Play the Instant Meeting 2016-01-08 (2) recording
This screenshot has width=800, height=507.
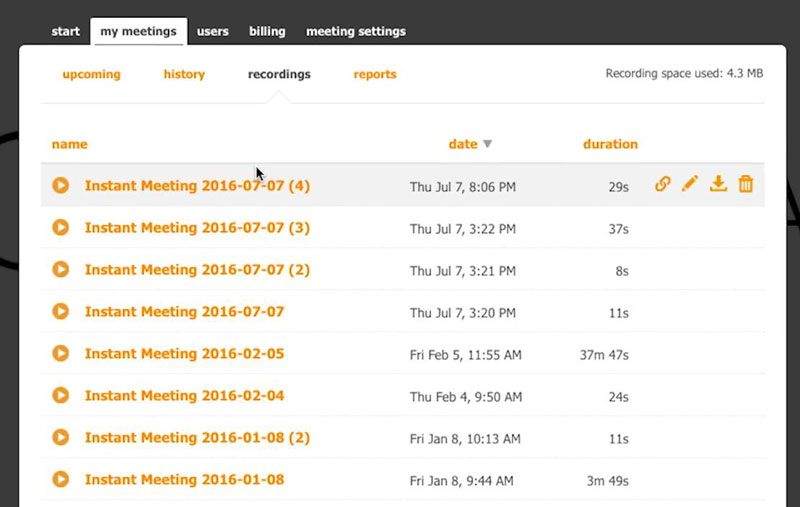coord(61,438)
